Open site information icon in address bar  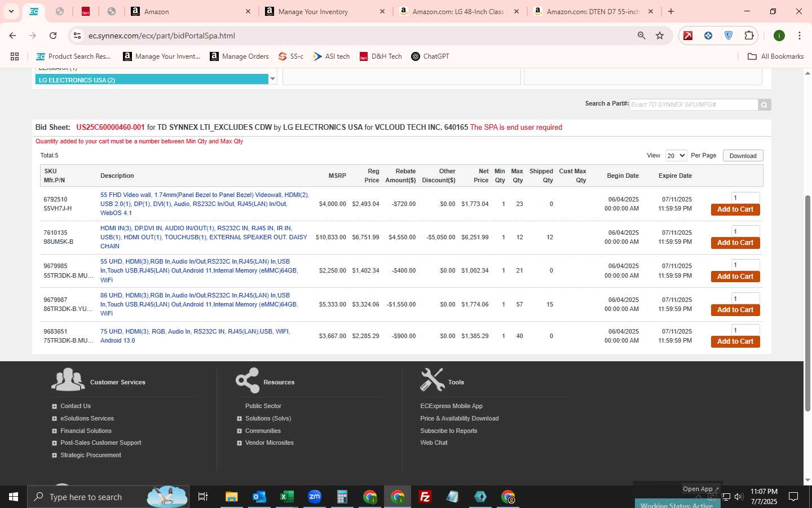tap(77, 36)
